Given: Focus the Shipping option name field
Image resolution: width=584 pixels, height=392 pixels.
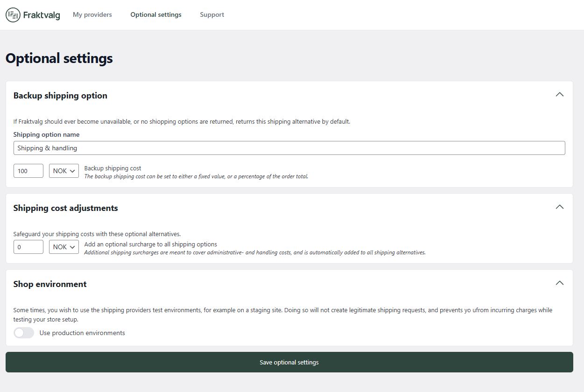Looking at the screenshot, I should 289,148.
